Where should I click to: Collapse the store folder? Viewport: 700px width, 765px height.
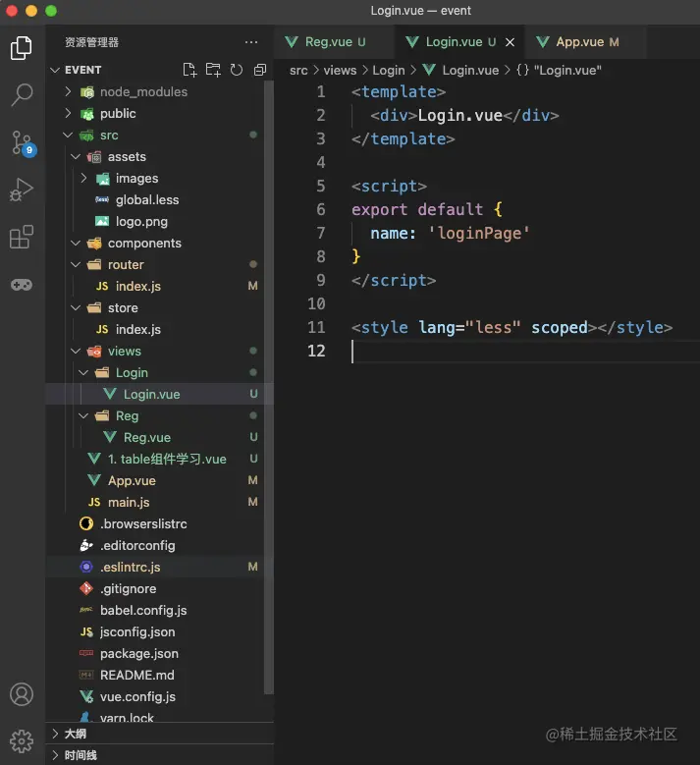77,307
